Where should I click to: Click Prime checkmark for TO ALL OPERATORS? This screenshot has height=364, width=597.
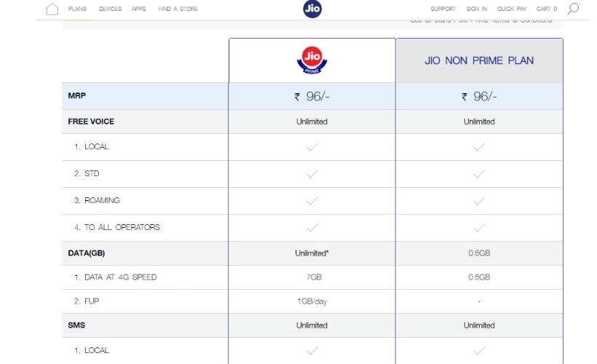(x=312, y=228)
